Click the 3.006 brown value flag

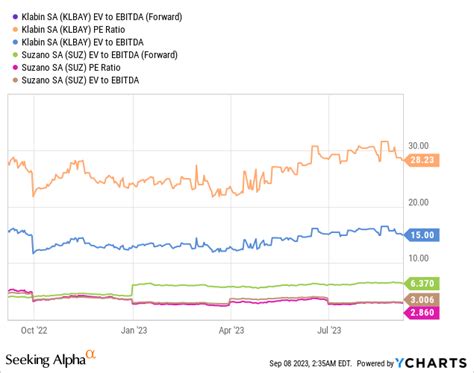422,300
